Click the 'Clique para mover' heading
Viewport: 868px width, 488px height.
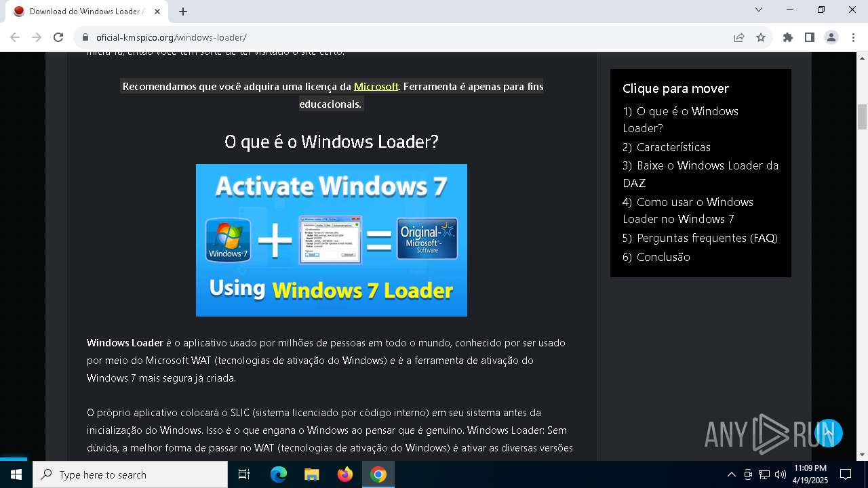(675, 88)
